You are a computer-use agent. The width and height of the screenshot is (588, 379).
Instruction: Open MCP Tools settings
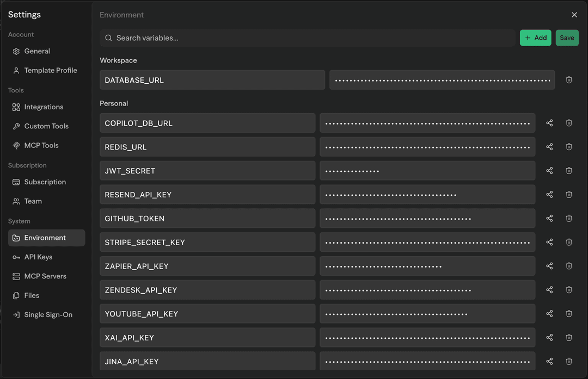point(41,145)
